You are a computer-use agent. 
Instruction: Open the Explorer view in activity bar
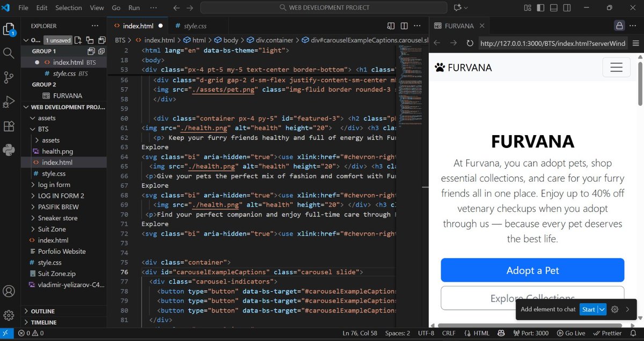point(9,29)
